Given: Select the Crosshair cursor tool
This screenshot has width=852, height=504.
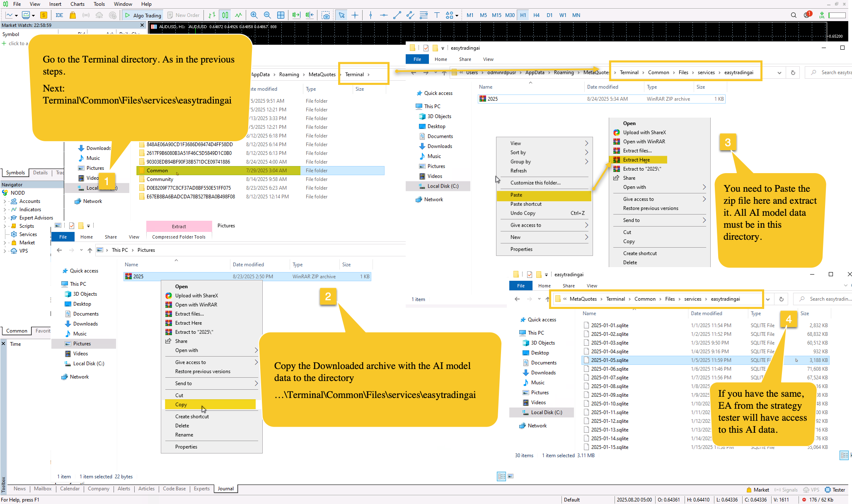Looking at the screenshot, I should (x=355, y=15).
